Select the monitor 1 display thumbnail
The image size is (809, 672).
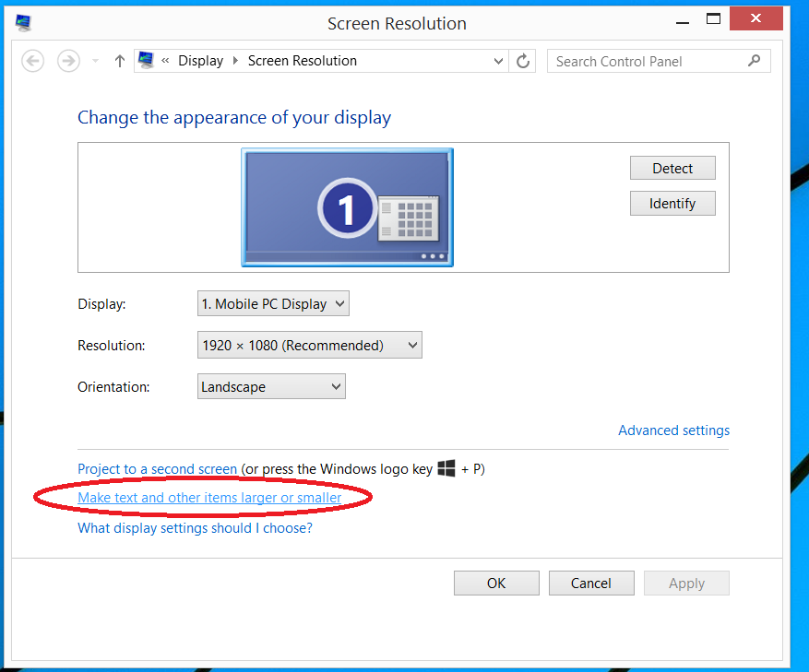(347, 207)
